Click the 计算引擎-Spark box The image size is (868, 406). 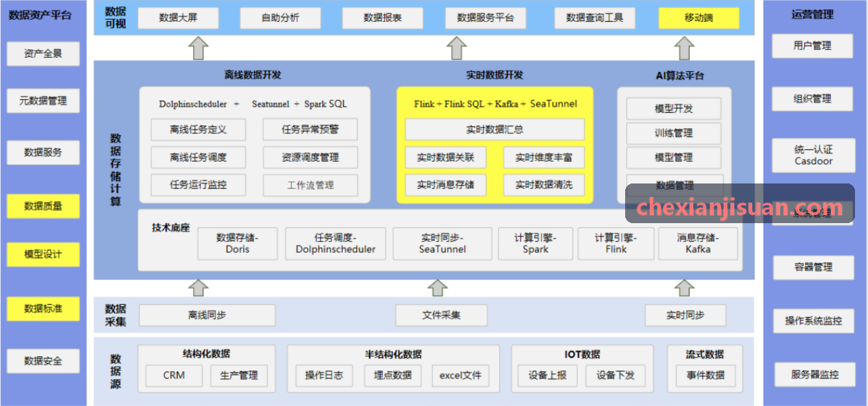pos(535,244)
